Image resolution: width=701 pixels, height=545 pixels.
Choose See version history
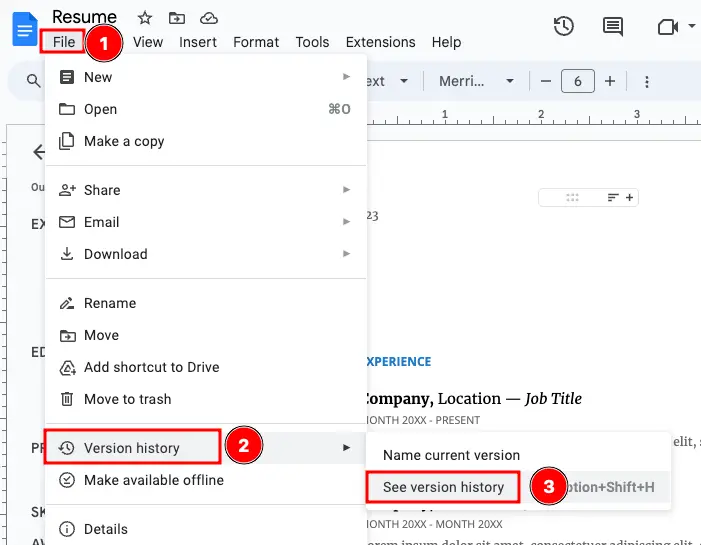tap(518, 487)
